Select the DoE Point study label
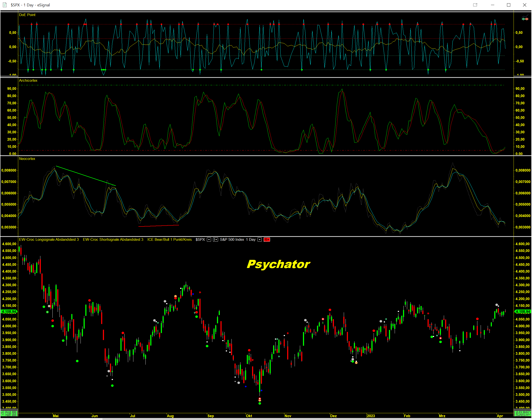 27,15
